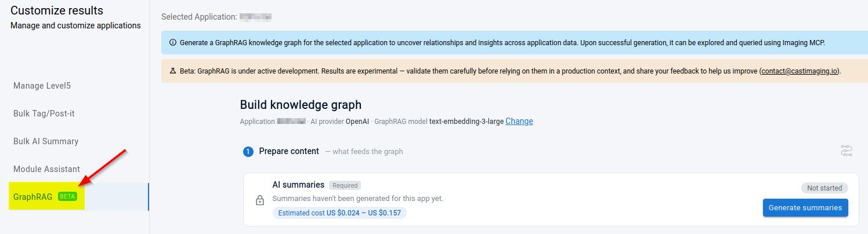Screen dimensions: 868x234
Task: Click the Estimated cost chip
Action: tap(339, 213)
